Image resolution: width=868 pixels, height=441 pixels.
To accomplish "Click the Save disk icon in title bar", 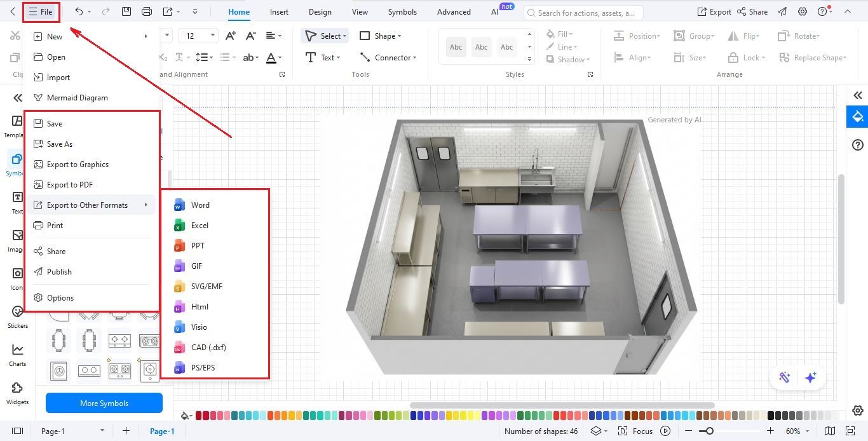I will [x=126, y=11].
